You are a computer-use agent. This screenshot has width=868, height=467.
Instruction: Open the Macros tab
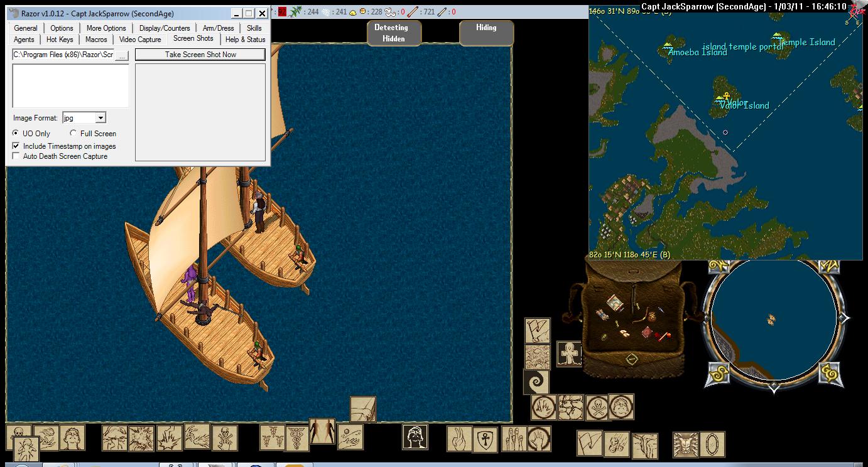tap(96, 40)
